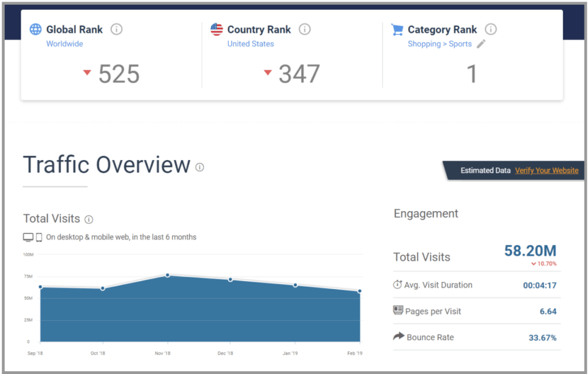Click the Dec '18 chart data point
Image resolution: width=588 pixels, height=374 pixels.
[230, 279]
